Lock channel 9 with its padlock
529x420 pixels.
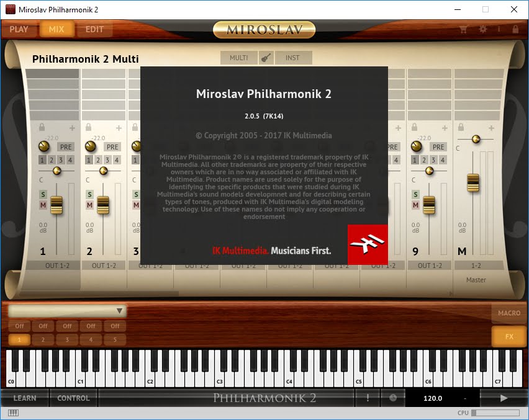coord(414,127)
